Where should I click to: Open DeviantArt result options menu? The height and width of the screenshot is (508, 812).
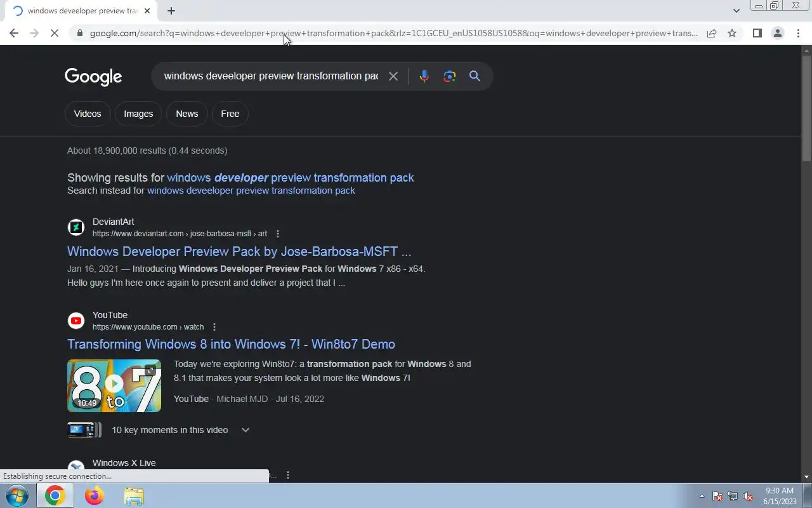277,234
